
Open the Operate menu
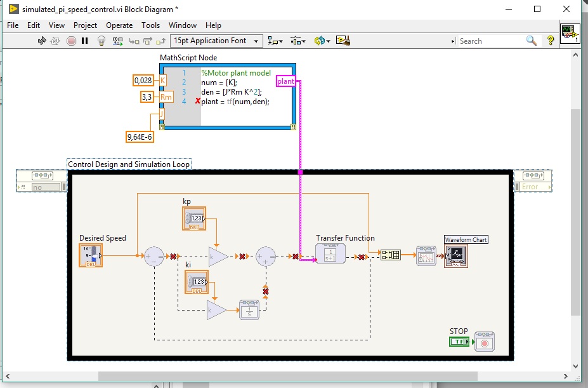[119, 25]
